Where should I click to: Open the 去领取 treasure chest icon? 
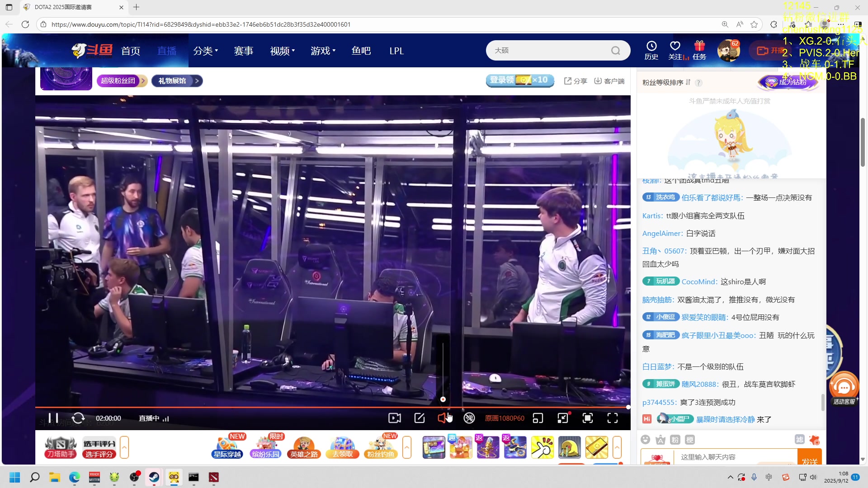click(x=342, y=447)
